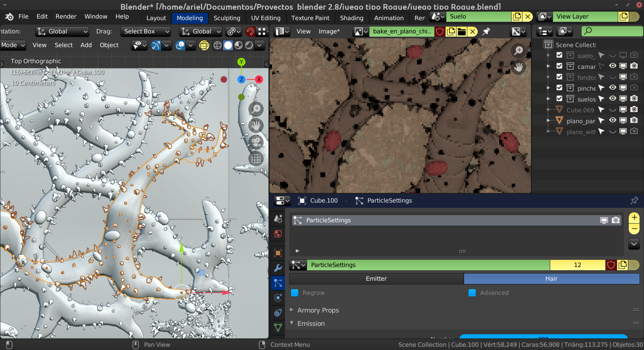Viewport: 644px width, 350px height.
Task: Enable the Regrow checkbox
Action: tap(295, 293)
